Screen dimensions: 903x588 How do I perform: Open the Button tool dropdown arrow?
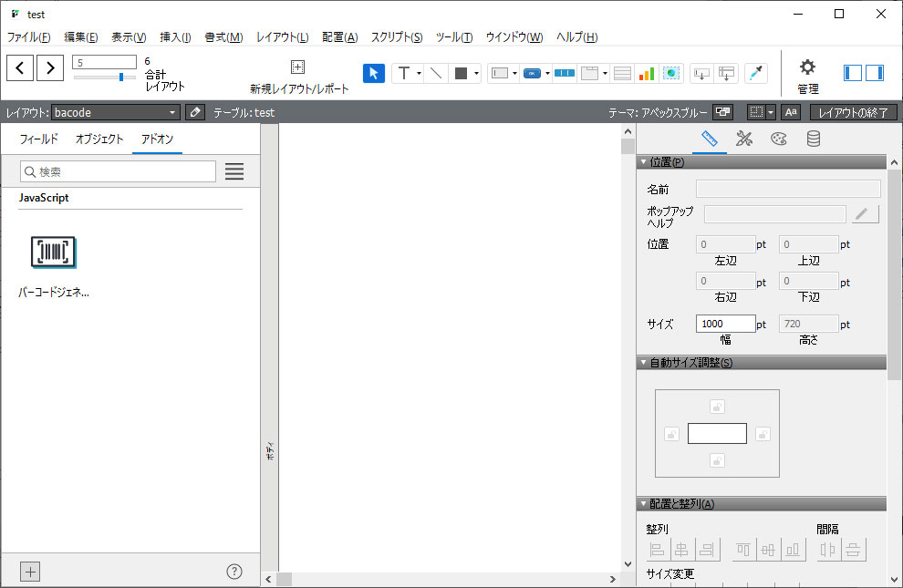[x=547, y=74]
